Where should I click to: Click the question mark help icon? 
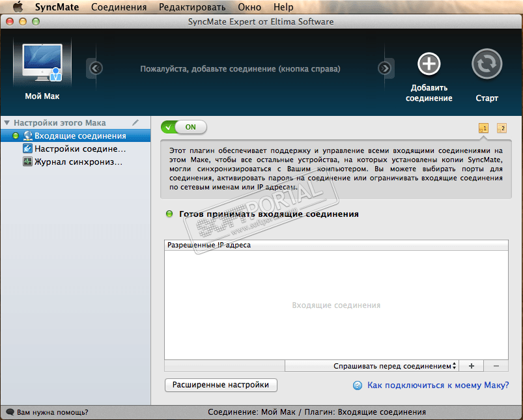pos(357,385)
